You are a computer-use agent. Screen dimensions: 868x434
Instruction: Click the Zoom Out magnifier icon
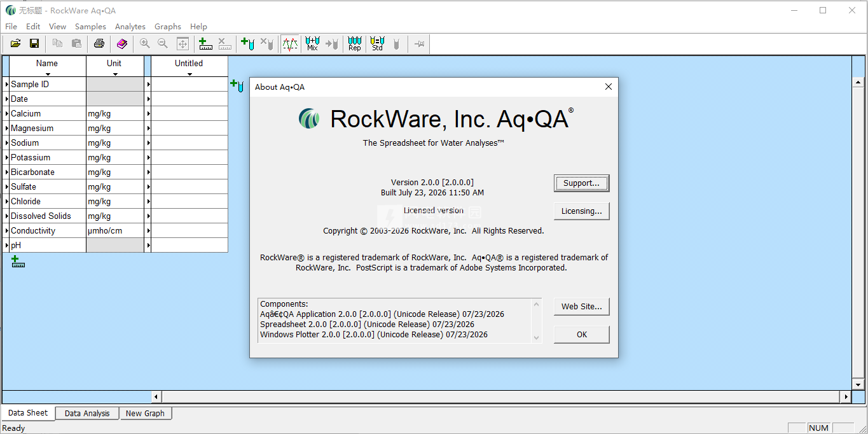[163, 43]
